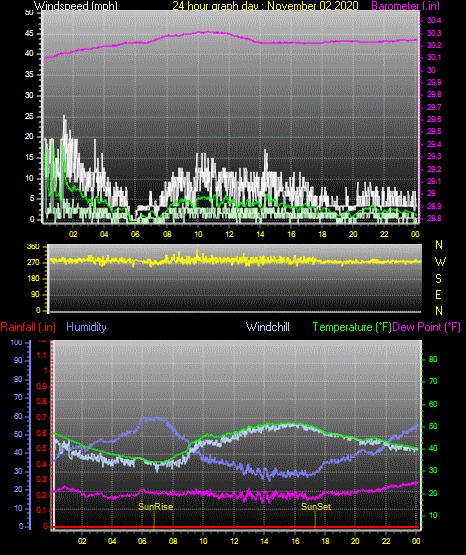The width and height of the screenshot is (466, 555).
Task: Click hour "14" on the temperature graph axis
Action: (264, 541)
